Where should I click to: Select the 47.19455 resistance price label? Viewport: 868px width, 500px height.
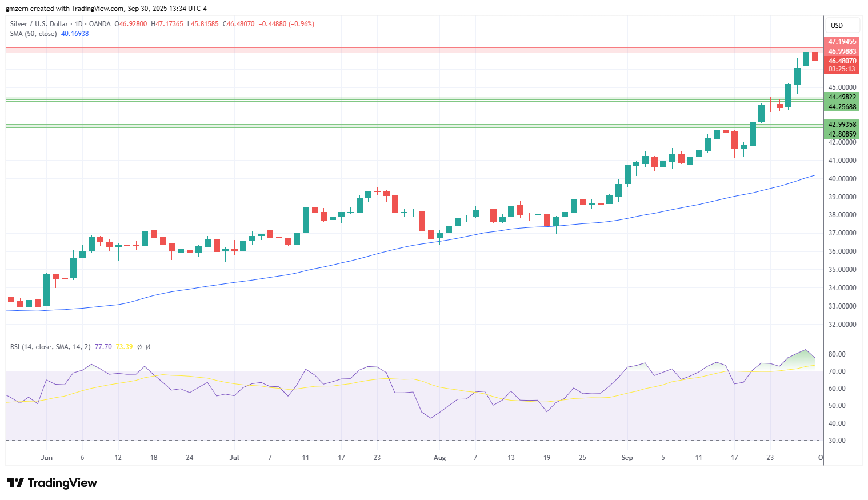pyautogui.click(x=842, y=42)
